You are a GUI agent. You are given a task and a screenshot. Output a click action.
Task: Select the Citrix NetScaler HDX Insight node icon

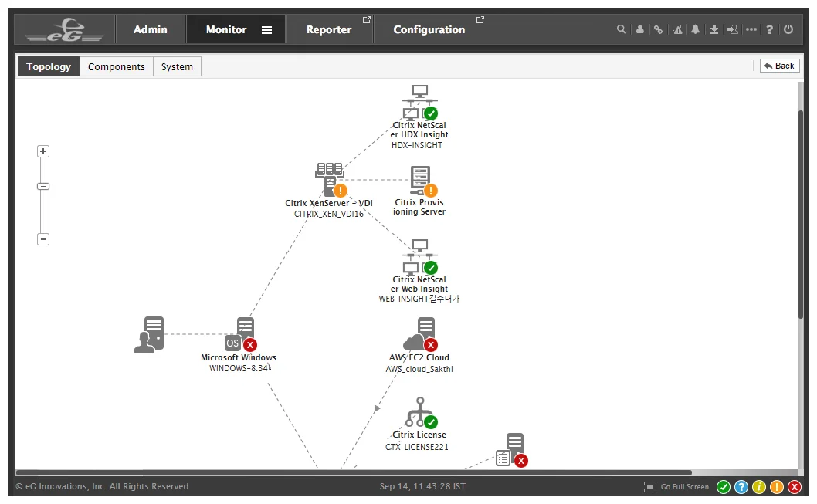coord(419,102)
